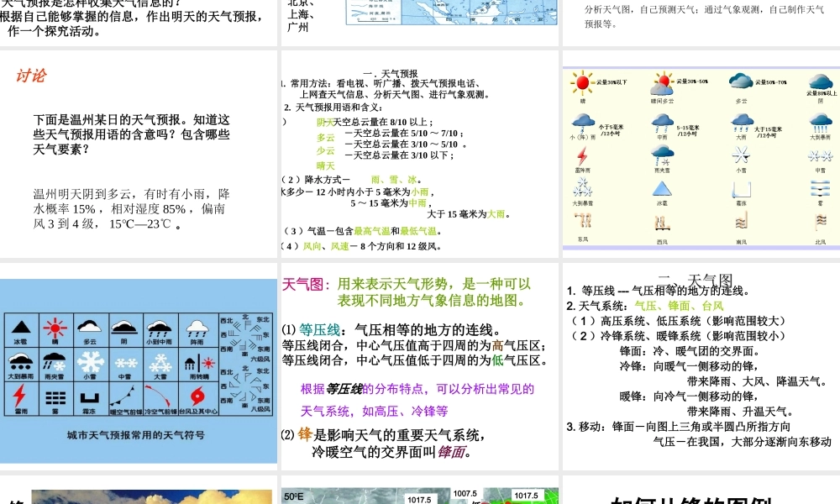
Task: Click the 大到暴雨 icon on cream slide
Action: pos(821,123)
